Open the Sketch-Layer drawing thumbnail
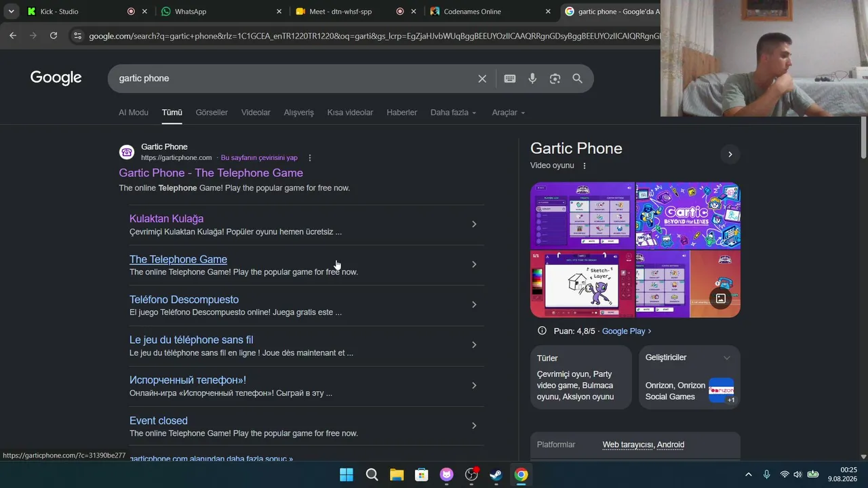The height and width of the screenshot is (488, 868). [583, 284]
